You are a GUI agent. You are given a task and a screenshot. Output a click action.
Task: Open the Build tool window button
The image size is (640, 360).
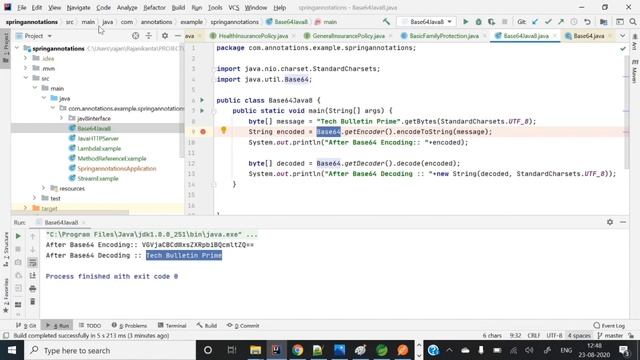pyautogui.click(x=207, y=325)
